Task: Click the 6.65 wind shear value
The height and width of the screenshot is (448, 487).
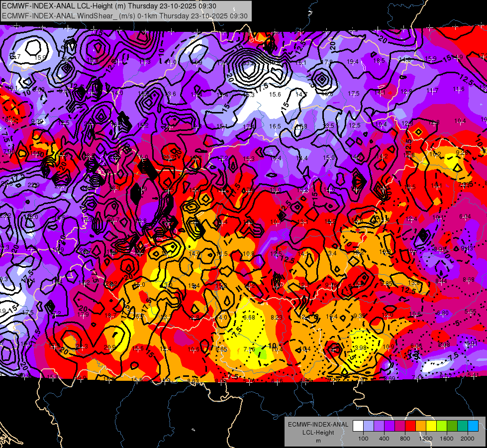Action: tap(221, 349)
